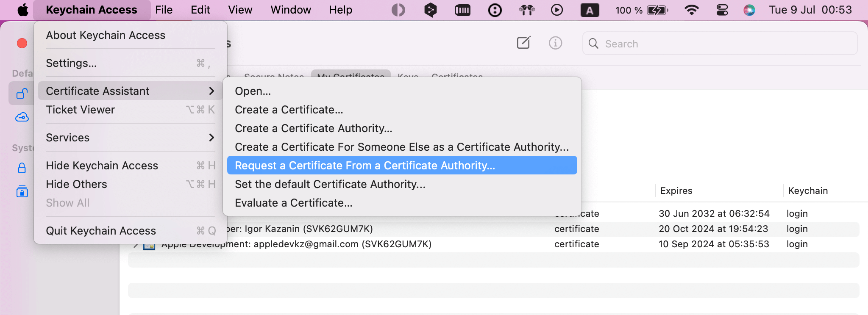This screenshot has height=315, width=868.
Task: Select the System Roots keychain icon
Action: (x=22, y=191)
